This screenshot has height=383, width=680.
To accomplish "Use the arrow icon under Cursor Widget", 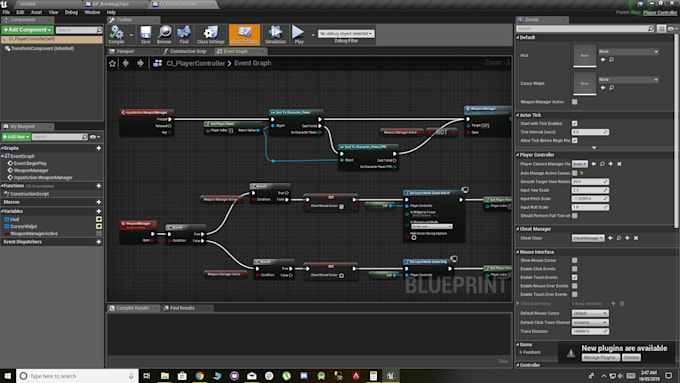I will pyautogui.click(x=603, y=88).
